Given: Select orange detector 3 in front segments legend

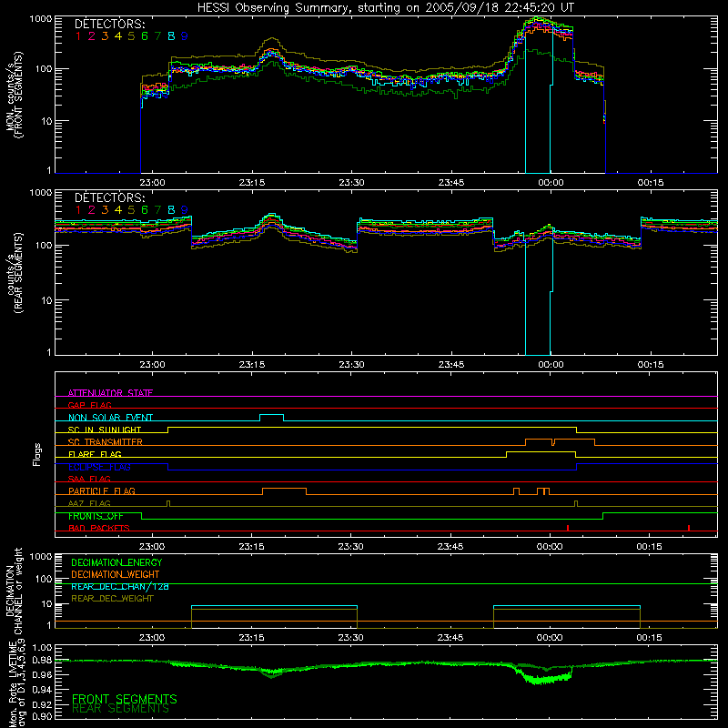Looking at the screenshot, I should 105,36.
